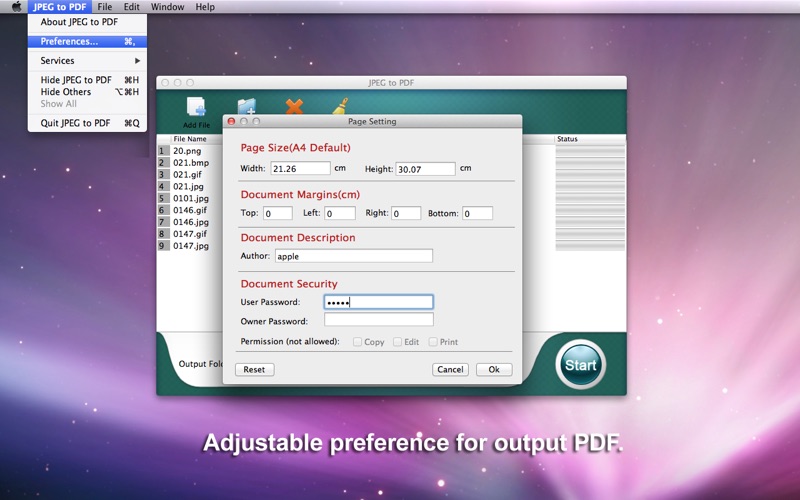This screenshot has height=500, width=800.
Task: Click the Status column header
Action: 567,139
